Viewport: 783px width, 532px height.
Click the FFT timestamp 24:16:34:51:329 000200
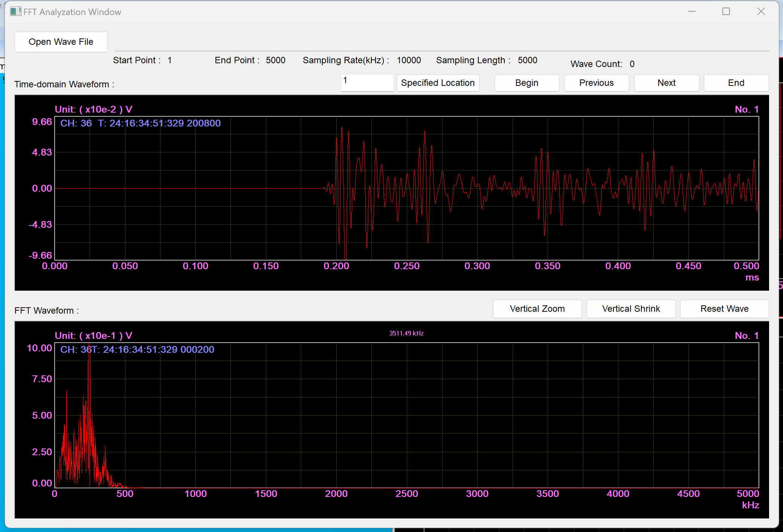click(159, 349)
